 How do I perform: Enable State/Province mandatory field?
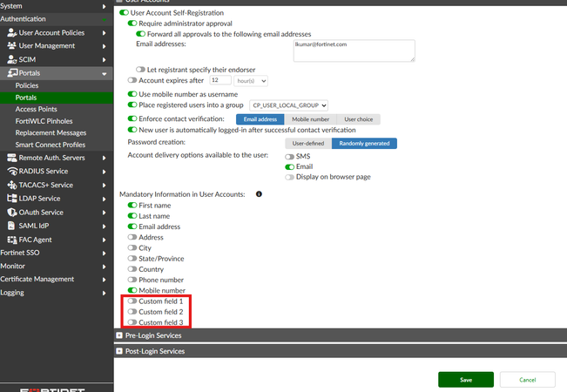[132, 258]
